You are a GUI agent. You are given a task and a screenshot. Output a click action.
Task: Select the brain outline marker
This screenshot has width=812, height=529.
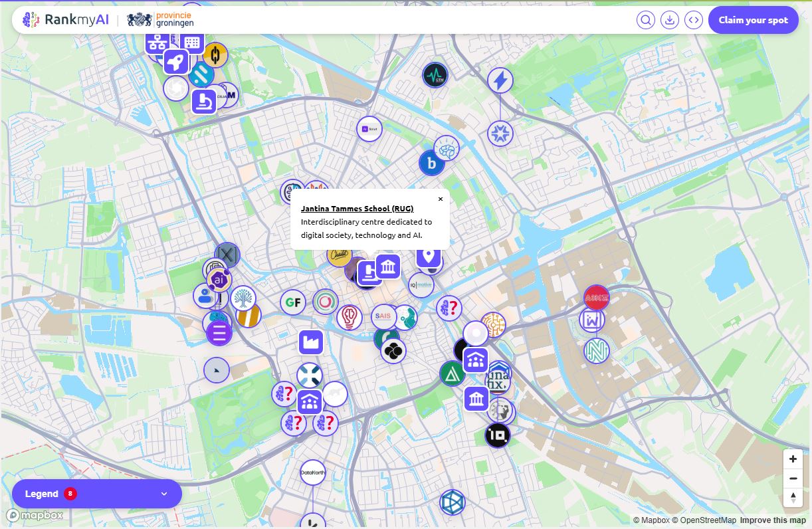[447, 148]
